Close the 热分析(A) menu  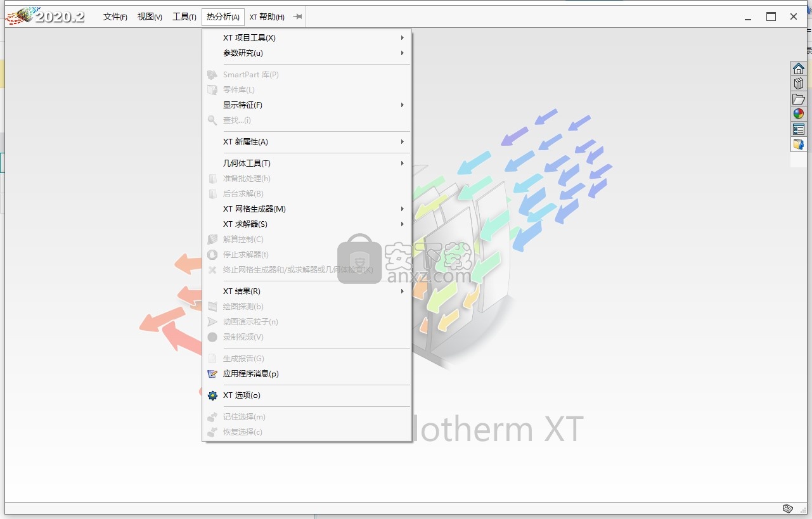click(x=223, y=17)
